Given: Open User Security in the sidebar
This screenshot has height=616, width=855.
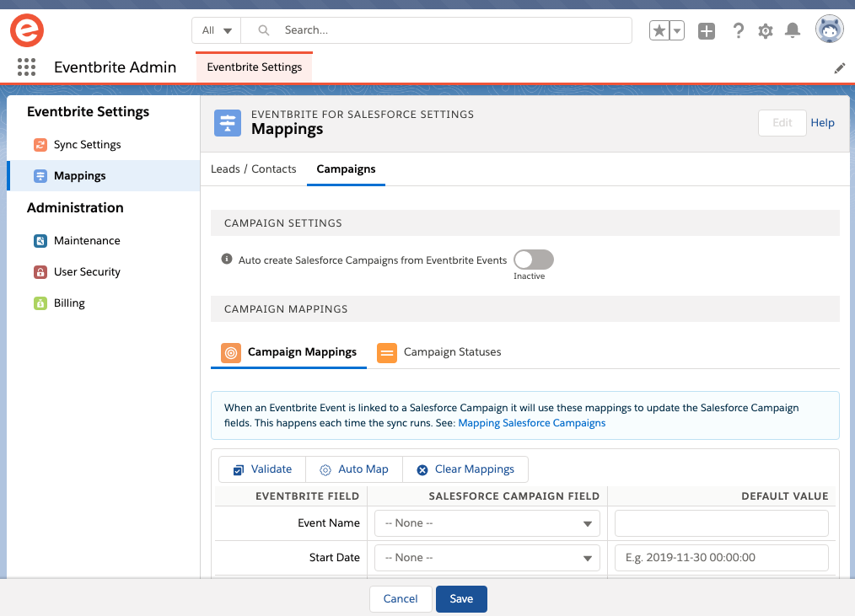Looking at the screenshot, I should coord(104,271).
